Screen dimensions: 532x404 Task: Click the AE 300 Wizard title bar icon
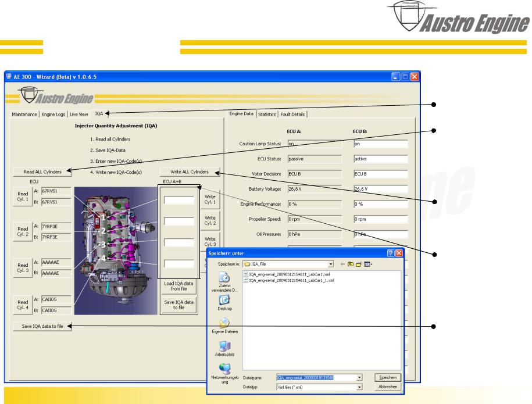[x=9, y=77]
